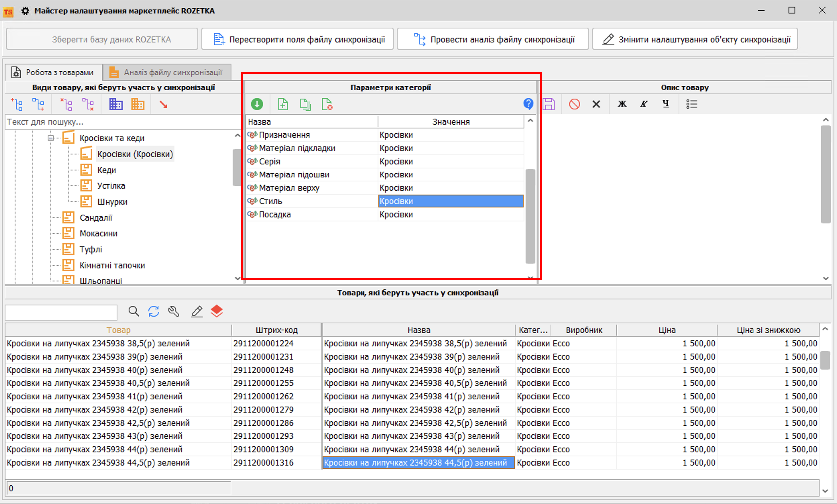Image resolution: width=837 pixels, height=504 pixels.
Task: Select the Матеріал підкладки parameter row
Action: coord(385,148)
